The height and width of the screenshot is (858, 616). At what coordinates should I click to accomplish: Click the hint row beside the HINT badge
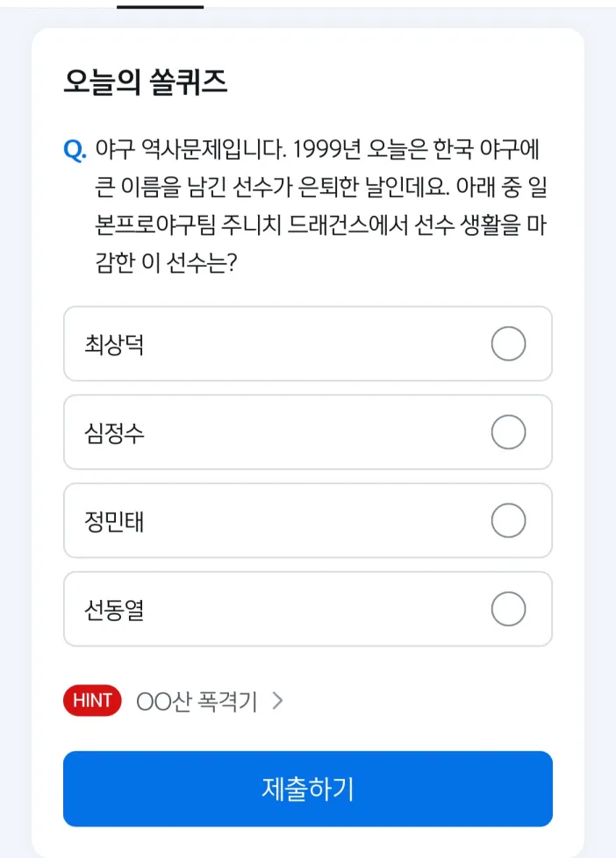click(x=211, y=700)
